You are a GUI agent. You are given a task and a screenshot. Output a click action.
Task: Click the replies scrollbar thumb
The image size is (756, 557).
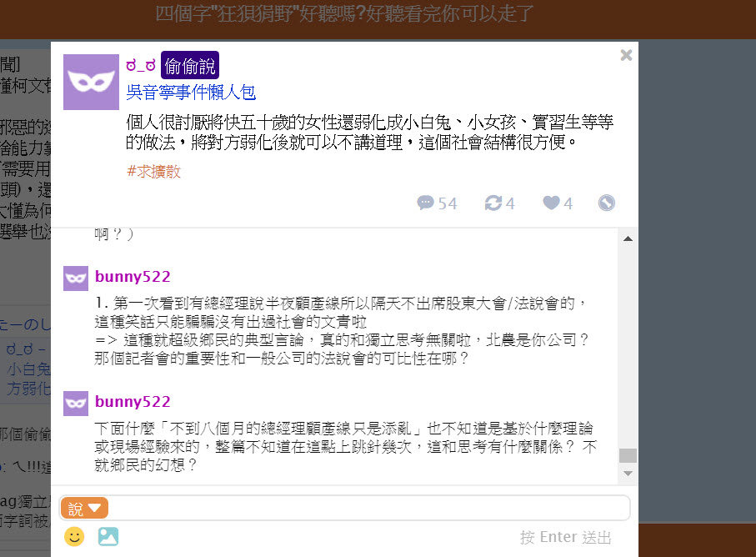point(628,455)
